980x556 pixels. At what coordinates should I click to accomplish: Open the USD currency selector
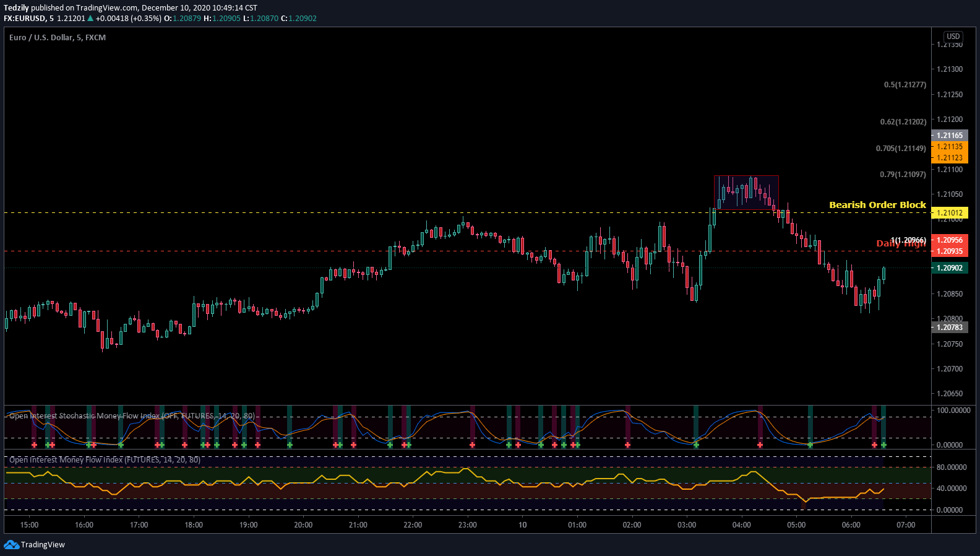pos(953,37)
